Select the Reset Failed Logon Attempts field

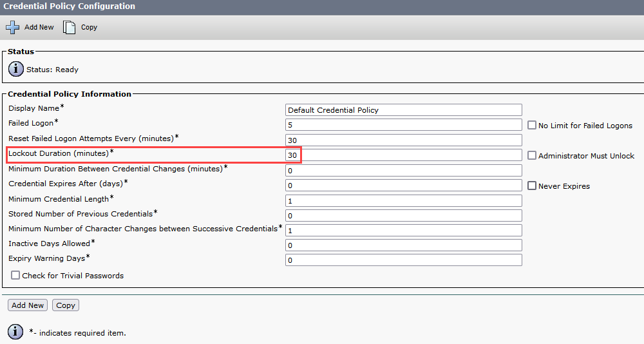(x=403, y=140)
